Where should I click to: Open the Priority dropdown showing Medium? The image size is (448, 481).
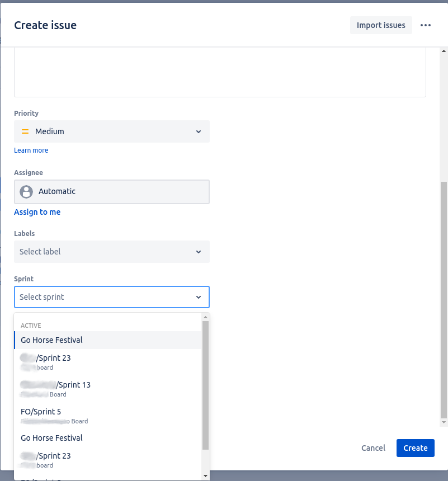(112, 131)
